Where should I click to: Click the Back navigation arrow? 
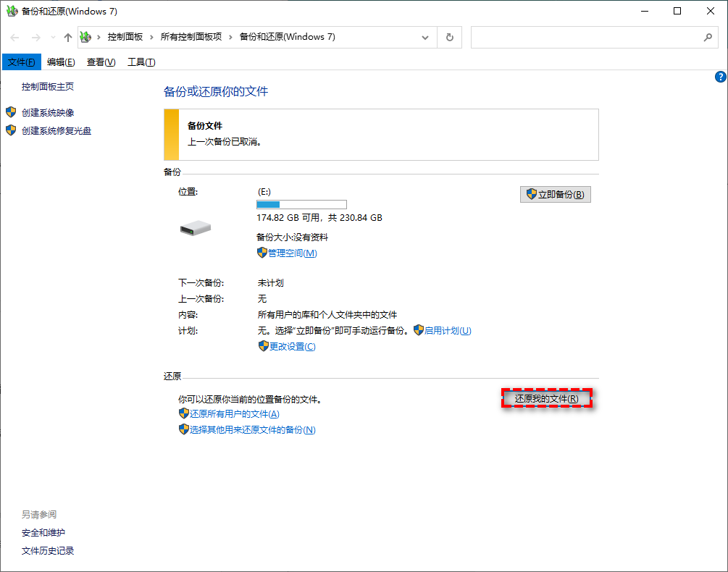coord(15,38)
